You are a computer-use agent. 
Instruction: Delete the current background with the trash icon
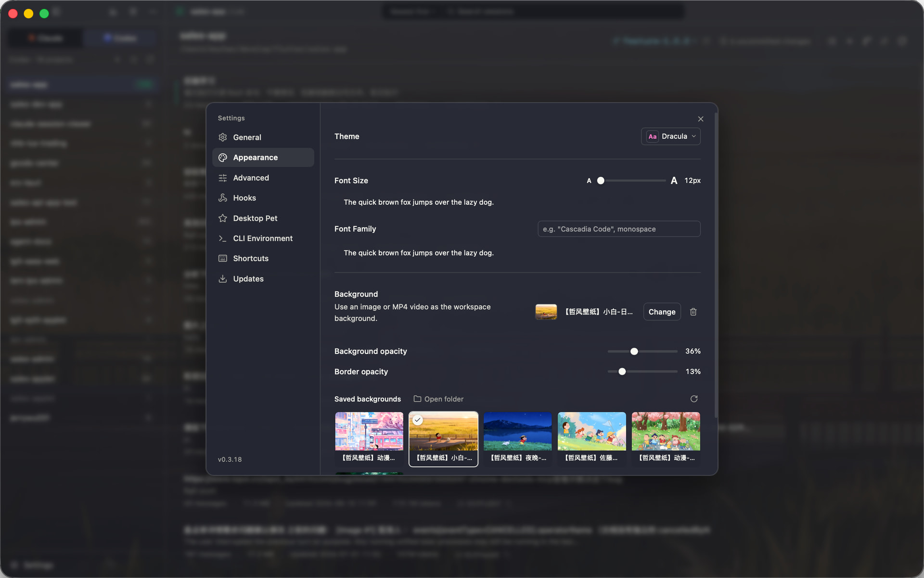point(693,312)
